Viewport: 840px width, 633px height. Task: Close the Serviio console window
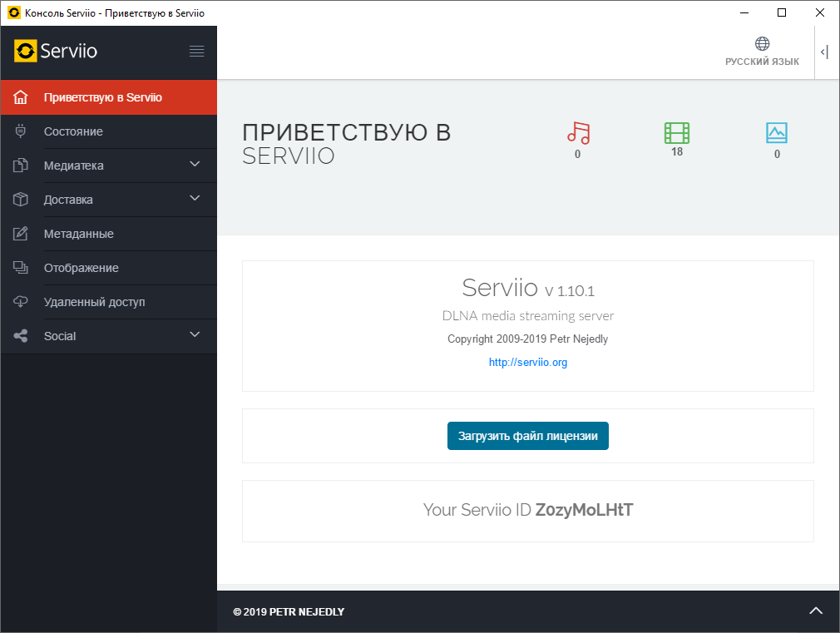point(820,12)
